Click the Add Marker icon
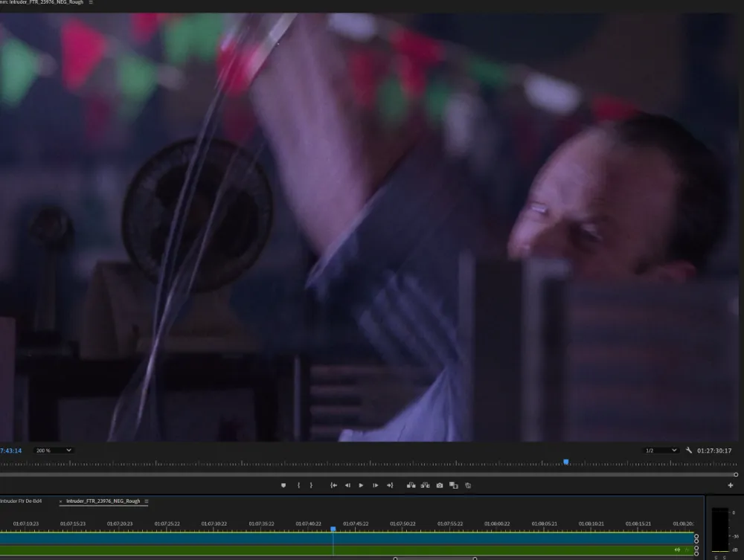The width and height of the screenshot is (744, 560). coord(283,486)
